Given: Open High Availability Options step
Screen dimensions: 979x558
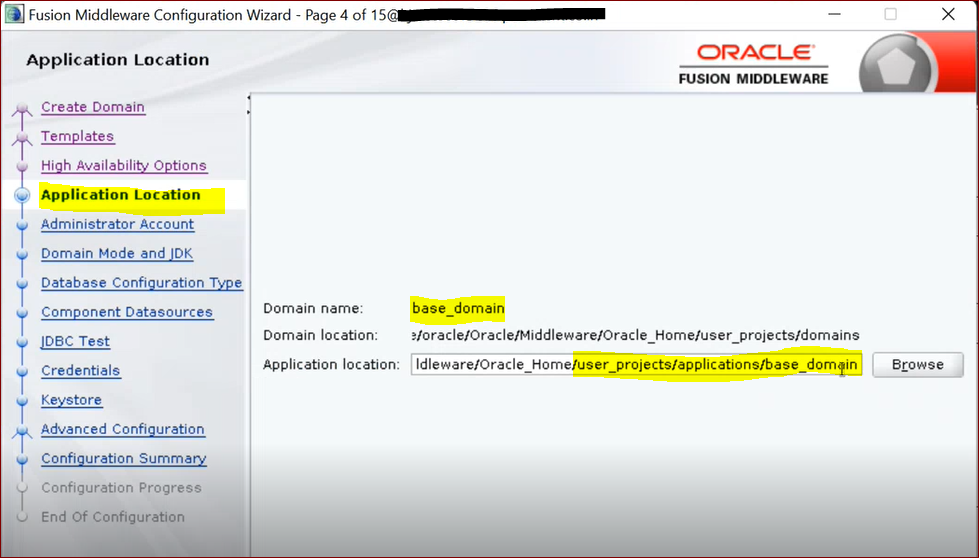Looking at the screenshot, I should [x=124, y=165].
